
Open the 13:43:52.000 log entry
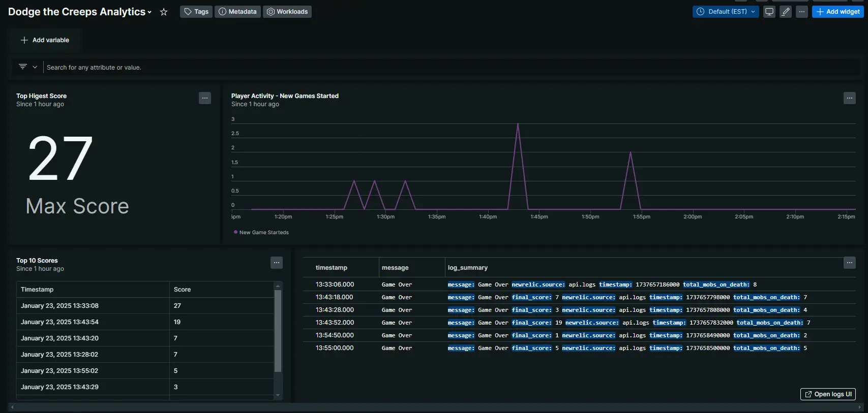(579, 323)
